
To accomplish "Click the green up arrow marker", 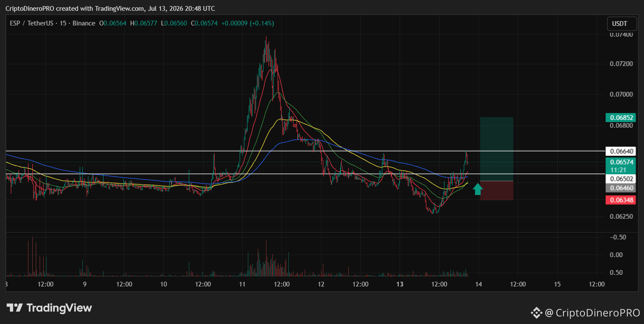I will click(x=478, y=189).
